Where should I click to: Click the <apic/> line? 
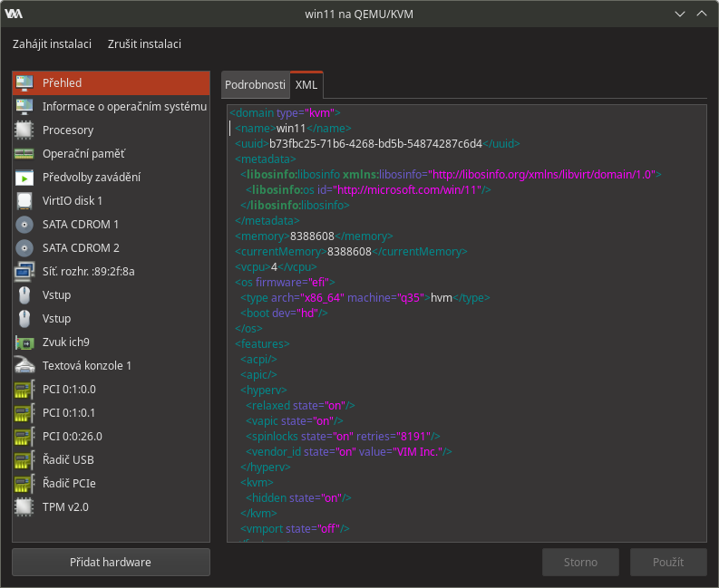click(x=258, y=374)
